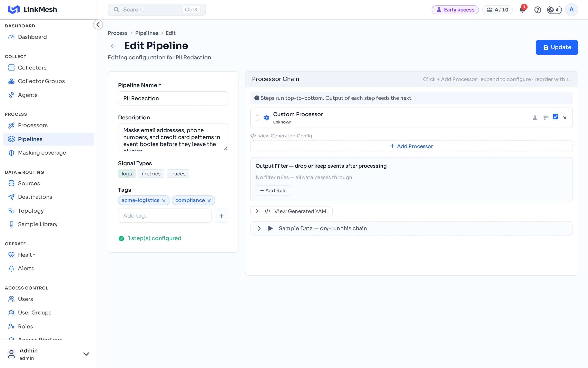This screenshot has height=368, width=588.
Task: Click the Search field
Action: [157, 10]
